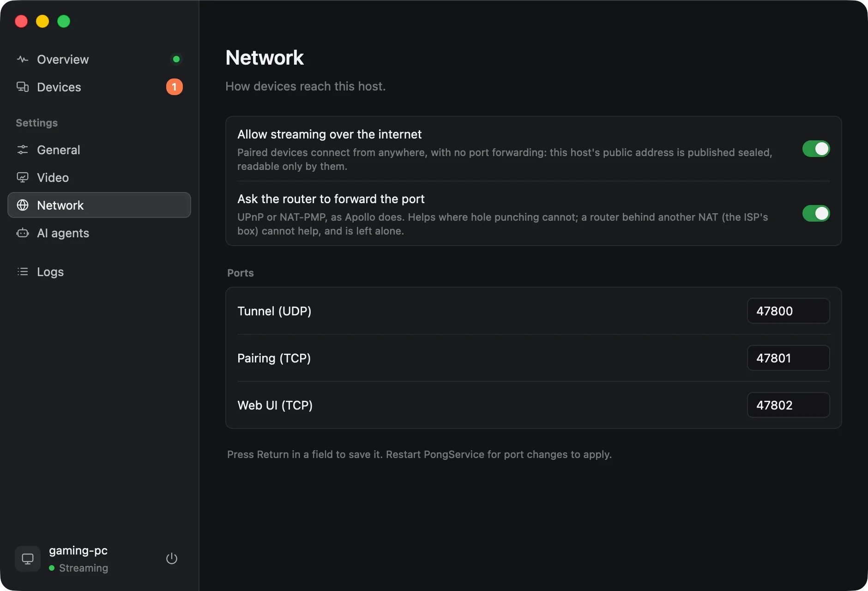Select the AI agents settings page
The image size is (868, 591).
(x=99, y=233)
